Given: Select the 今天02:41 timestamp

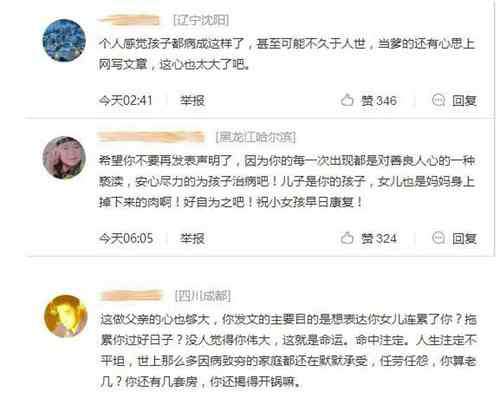Looking at the screenshot, I should (126, 100).
